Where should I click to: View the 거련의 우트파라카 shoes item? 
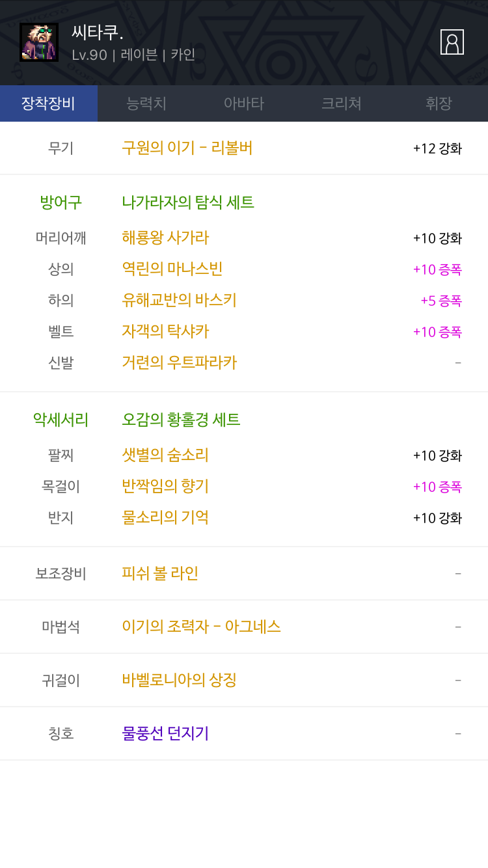(x=179, y=363)
